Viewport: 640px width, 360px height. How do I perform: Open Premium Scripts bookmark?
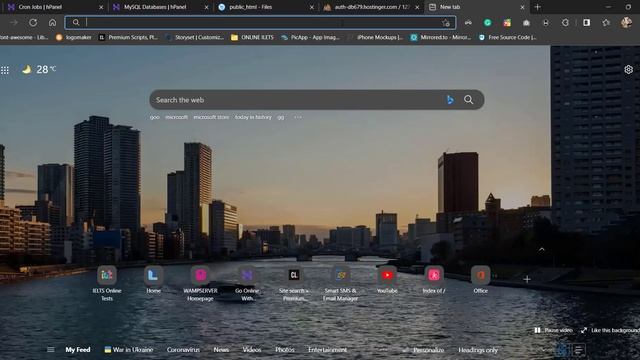pyautogui.click(x=128, y=37)
